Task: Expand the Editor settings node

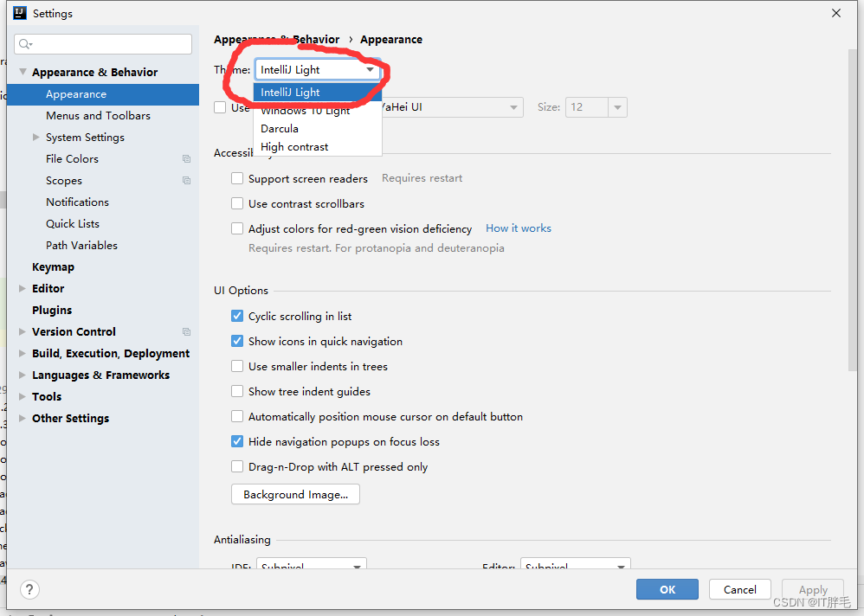Action: [x=22, y=288]
